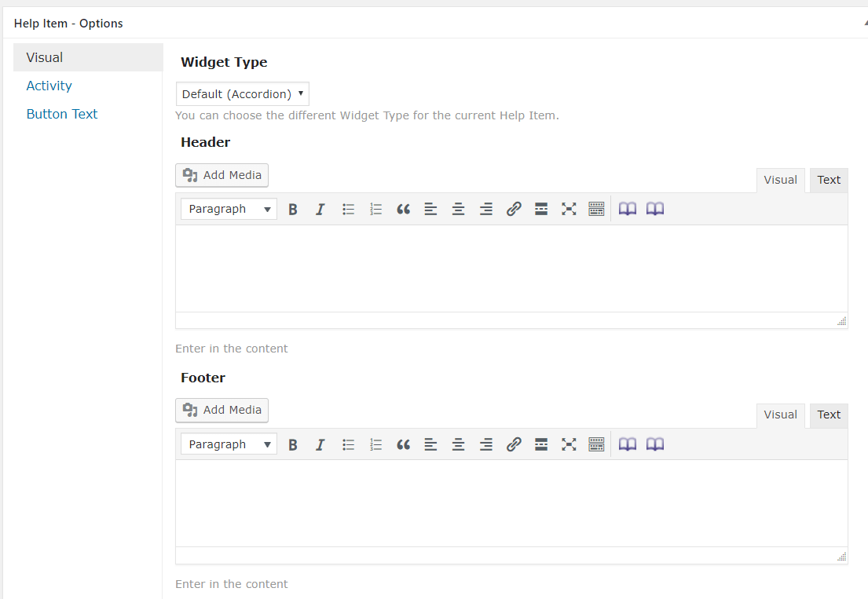
Task: Enable fullscreen mode in Header editor
Action: coord(569,210)
